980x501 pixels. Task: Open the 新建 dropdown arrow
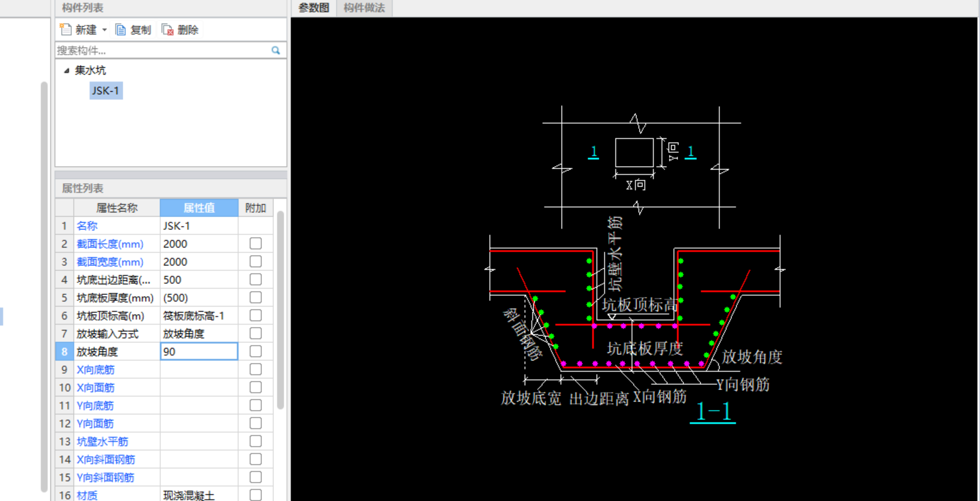(x=104, y=30)
